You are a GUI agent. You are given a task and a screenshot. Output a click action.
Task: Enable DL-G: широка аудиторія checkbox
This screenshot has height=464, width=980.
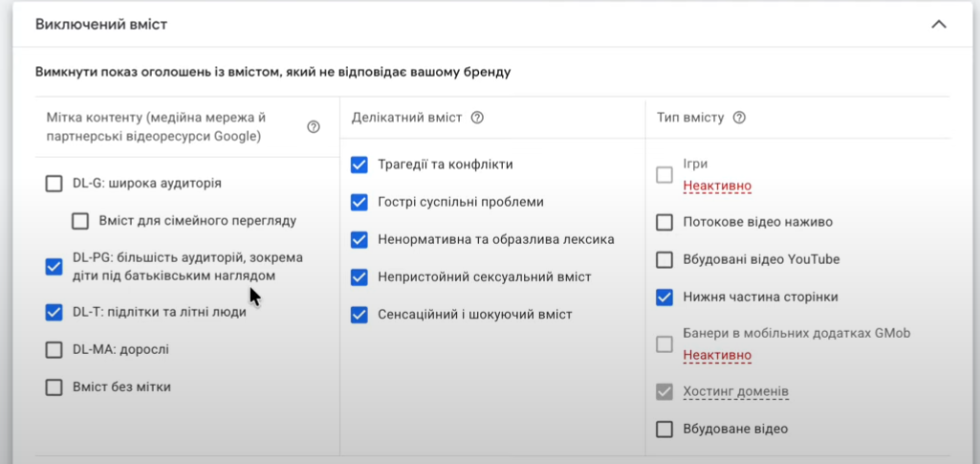click(x=54, y=183)
